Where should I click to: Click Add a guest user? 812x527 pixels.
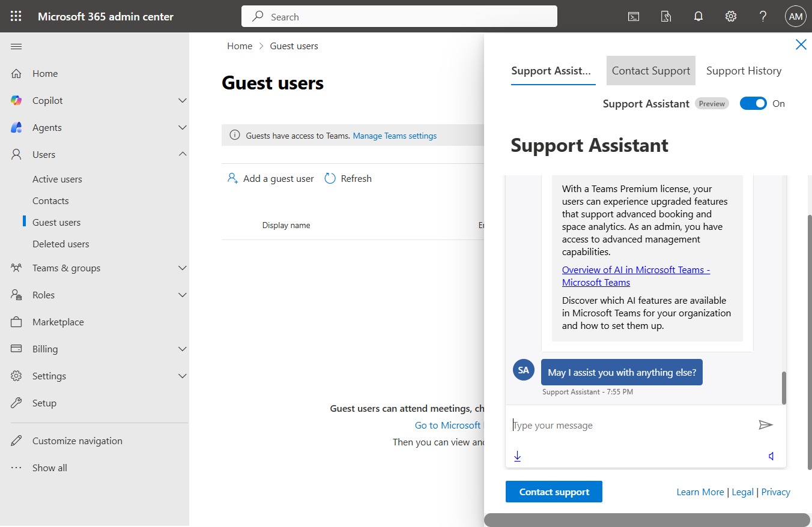270,178
